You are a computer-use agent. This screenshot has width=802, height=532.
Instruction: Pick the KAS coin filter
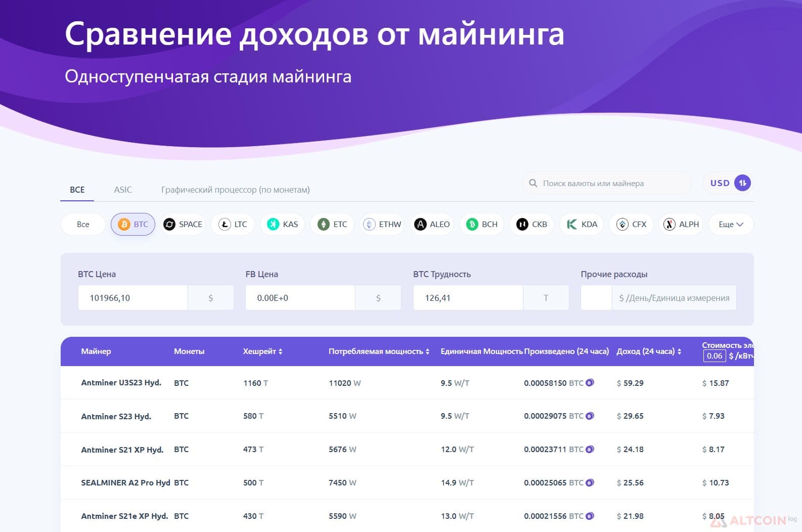tap(283, 224)
